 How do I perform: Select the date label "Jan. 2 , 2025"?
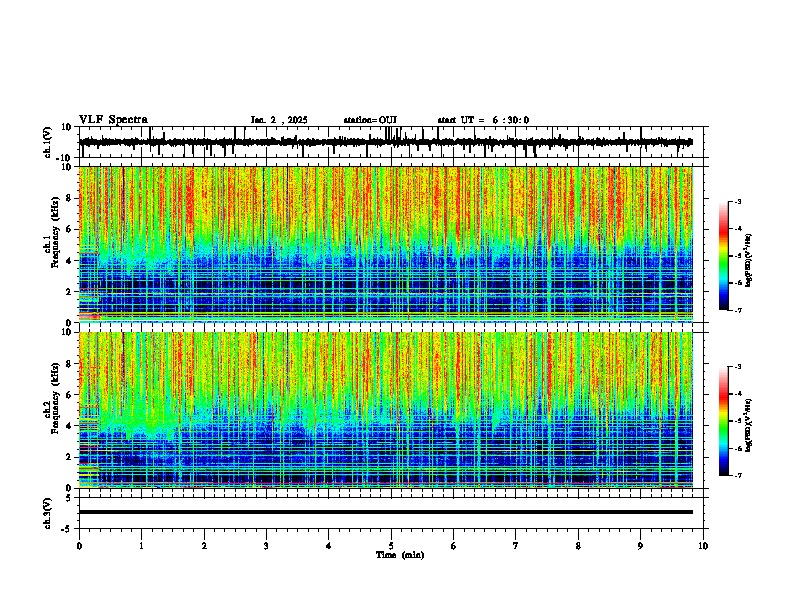tap(279, 120)
